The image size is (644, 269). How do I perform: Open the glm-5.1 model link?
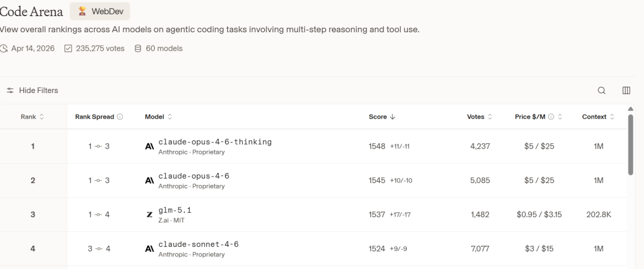coord(175,211)
